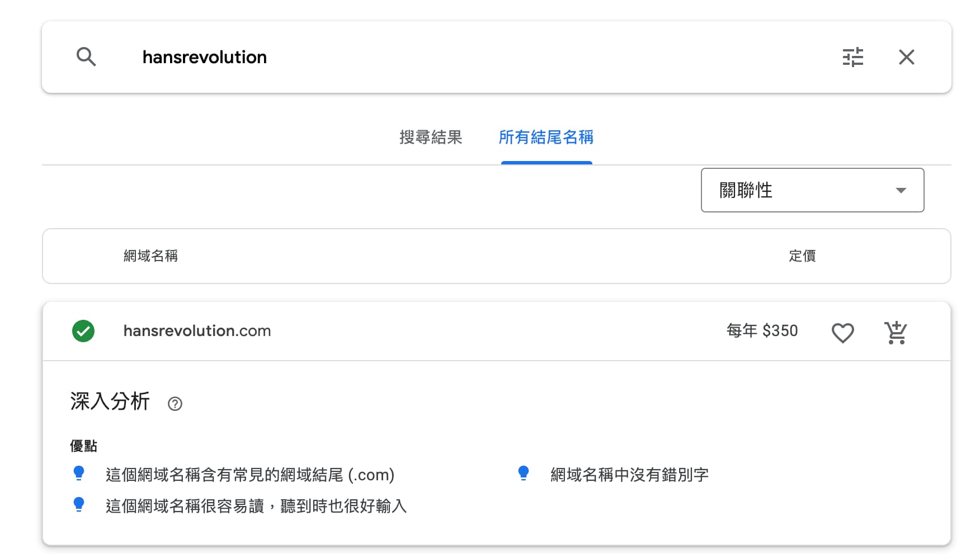Add hansrevolution.com to cart

pyautogui.click(x=896, y=333)
